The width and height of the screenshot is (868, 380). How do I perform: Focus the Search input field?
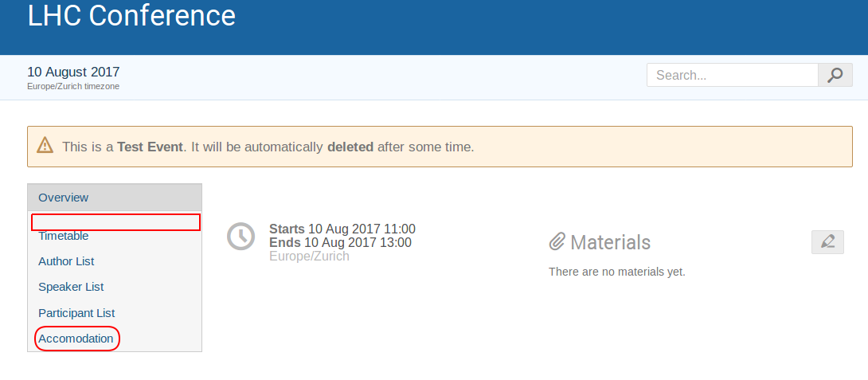click(x=733, y=75)
